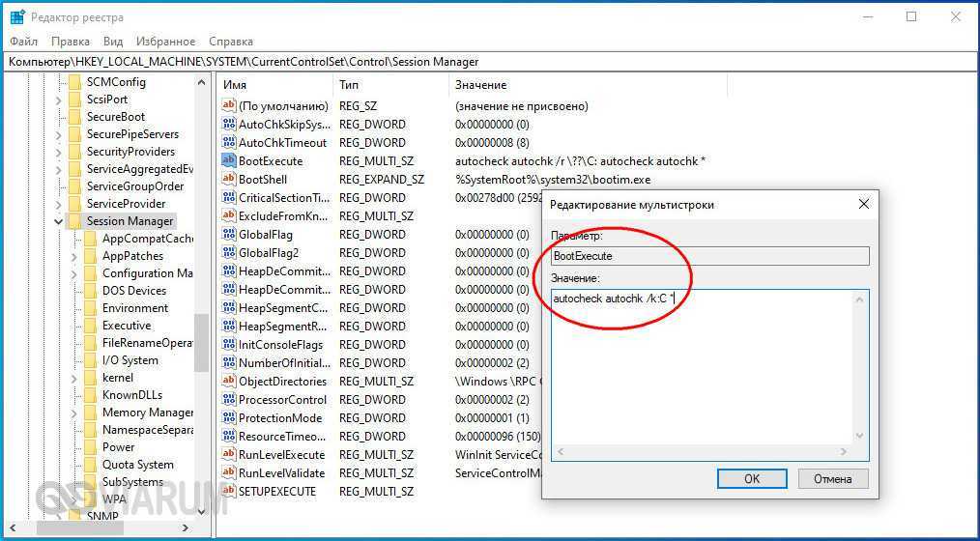Click the DWORD icon beside HeapSegmentC
Viewport: 980px width, 541px height.
[x=229, y=307]
